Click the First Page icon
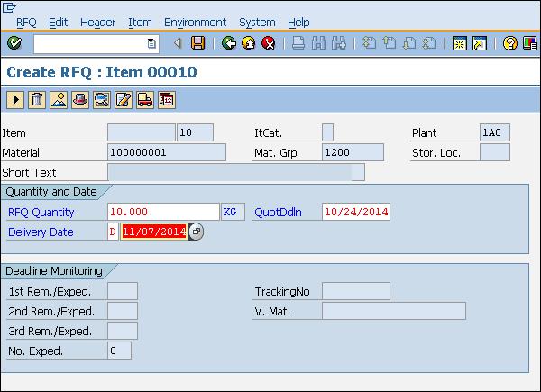 tap(369, 43)
